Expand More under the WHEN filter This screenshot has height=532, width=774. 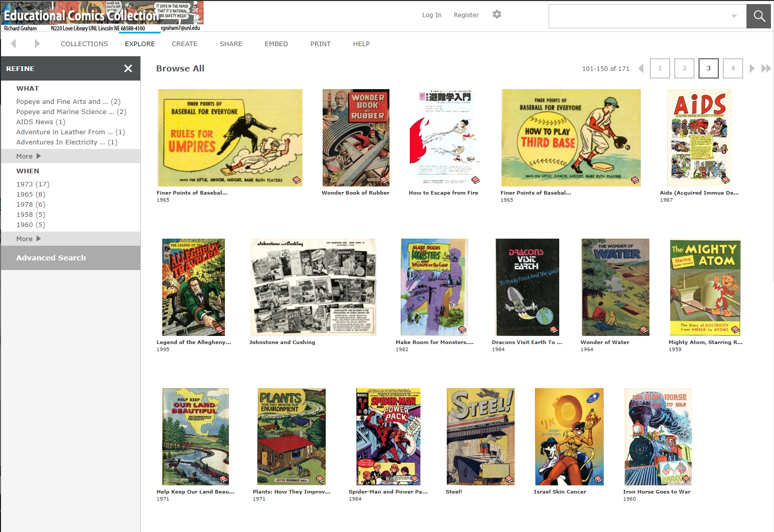coord(28,239)
